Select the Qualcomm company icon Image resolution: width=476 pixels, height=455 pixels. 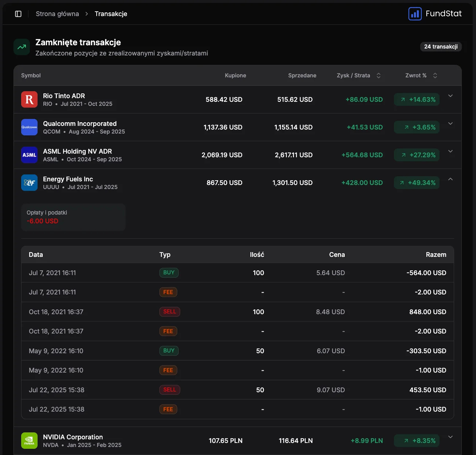tap(29, 127)
